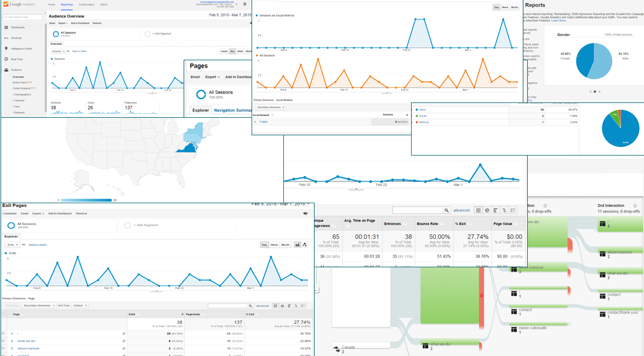Choose pivot icon above Page Value column

coord(513,210)
